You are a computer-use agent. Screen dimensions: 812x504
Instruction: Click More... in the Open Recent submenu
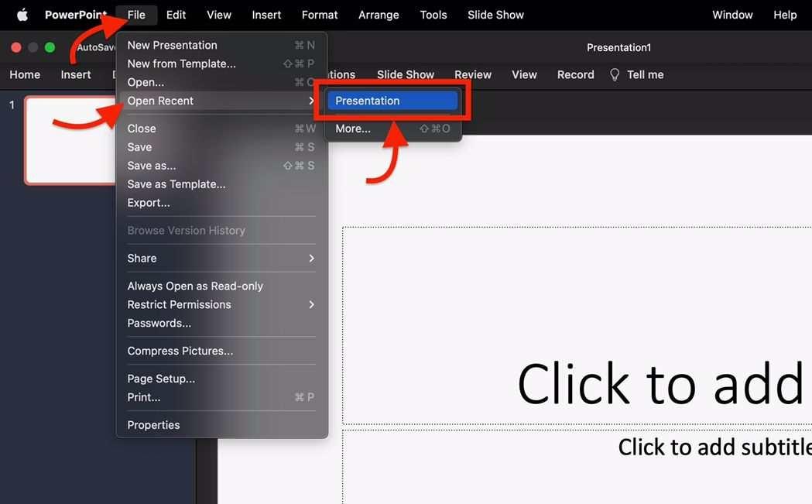352,128
